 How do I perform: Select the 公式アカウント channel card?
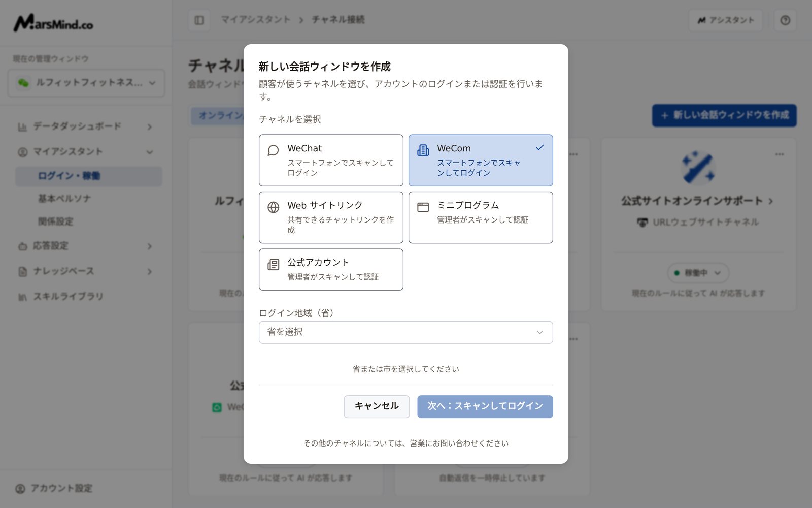(331, 269)
